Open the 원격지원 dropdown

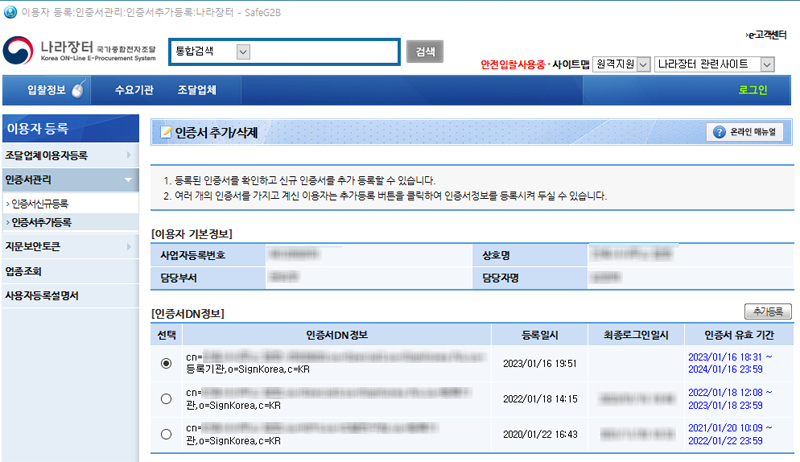click(643, 65)
